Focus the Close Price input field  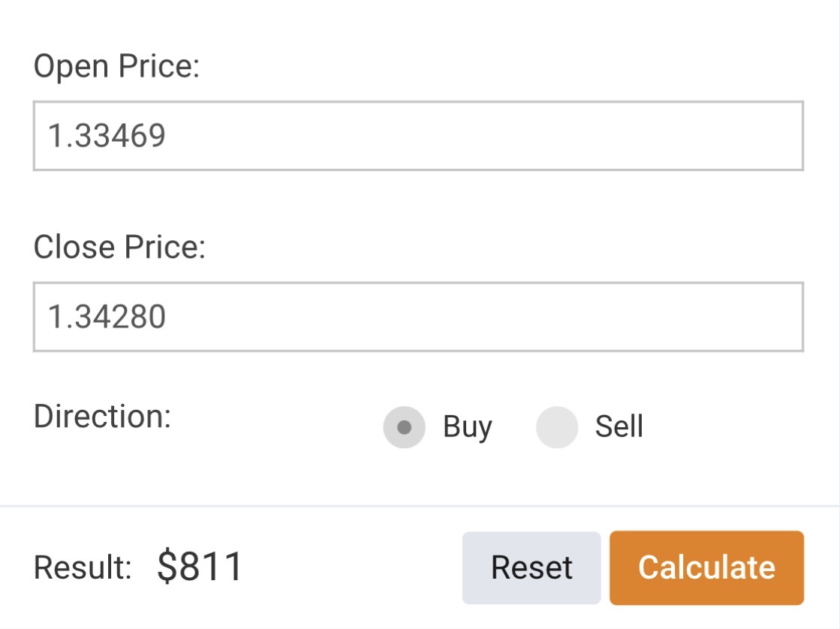pyautogui.click(x=418, y=317)
